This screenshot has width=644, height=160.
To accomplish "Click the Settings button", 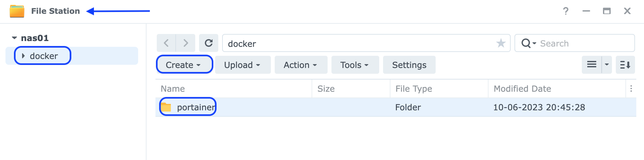I will click(x=409, y=65).
